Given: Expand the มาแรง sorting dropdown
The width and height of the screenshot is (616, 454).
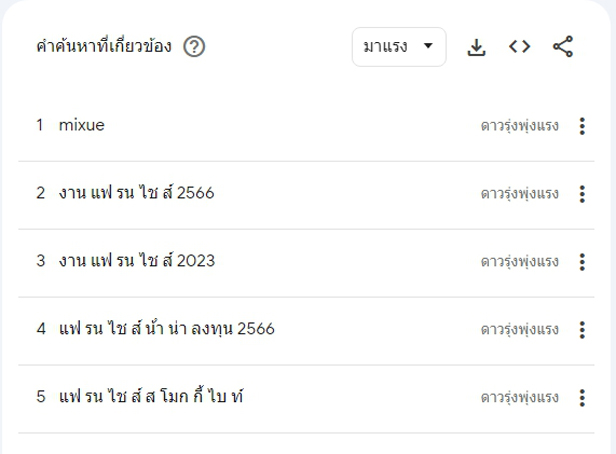Looking at the screenshot, I should (399, 47).
